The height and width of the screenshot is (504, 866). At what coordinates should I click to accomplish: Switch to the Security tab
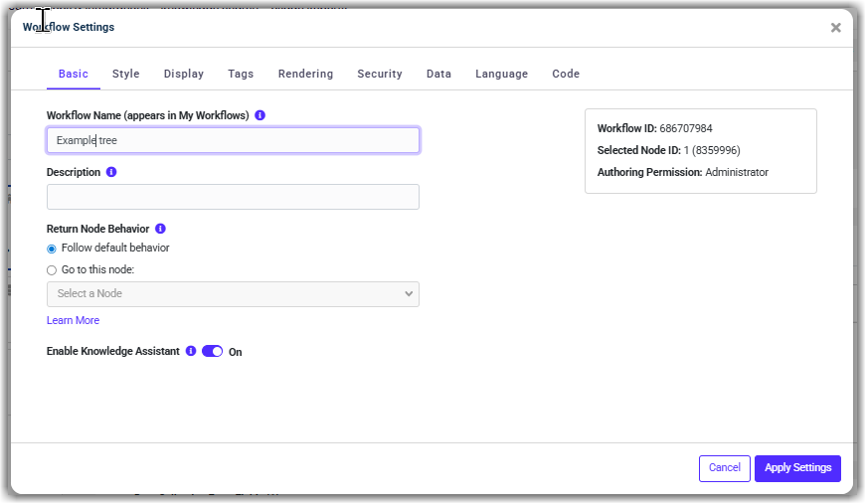click(x=380, y=74)
